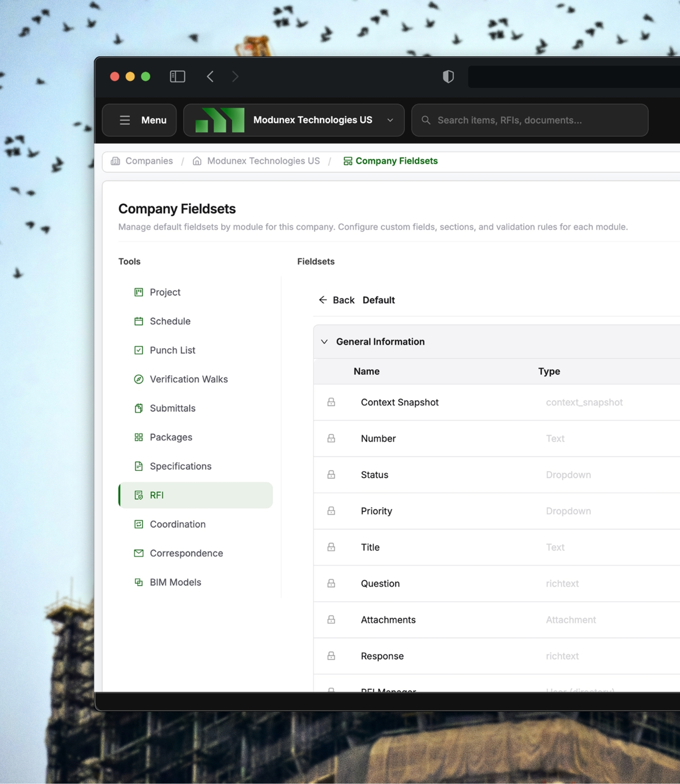
Task: Go back with the browser back arrow
Action: pyautogui.click(x=210, y=77)
